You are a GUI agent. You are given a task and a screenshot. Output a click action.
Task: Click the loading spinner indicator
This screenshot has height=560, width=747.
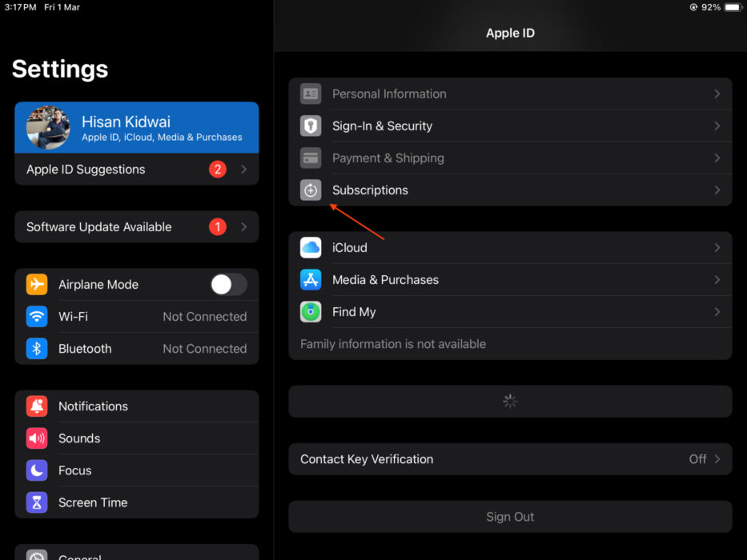pos(510,402)
